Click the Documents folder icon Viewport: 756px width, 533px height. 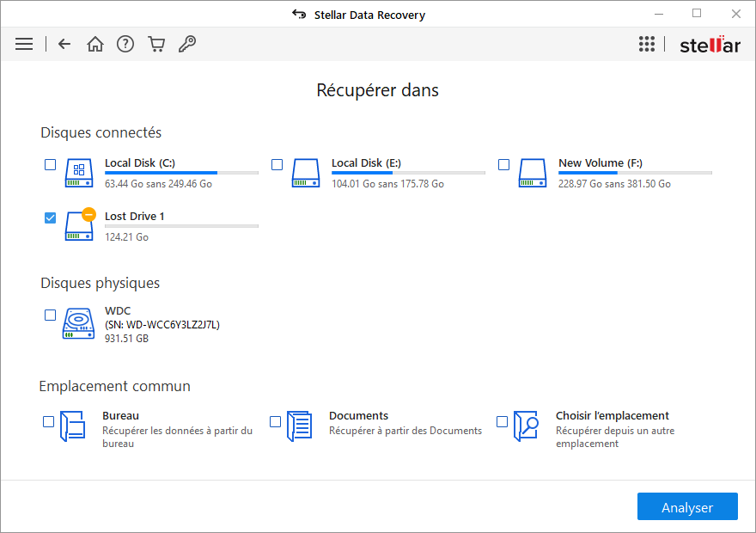click(300, 426)
